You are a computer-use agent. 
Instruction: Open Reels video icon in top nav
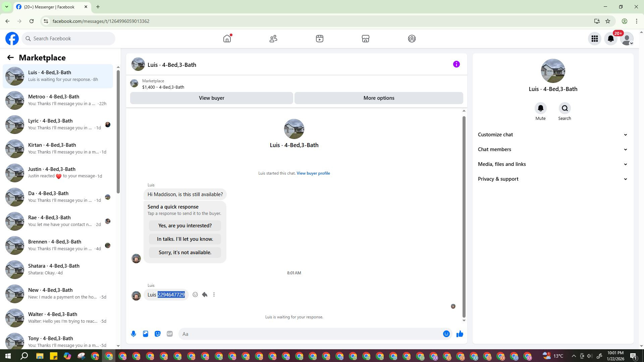(x=320, y=39)
